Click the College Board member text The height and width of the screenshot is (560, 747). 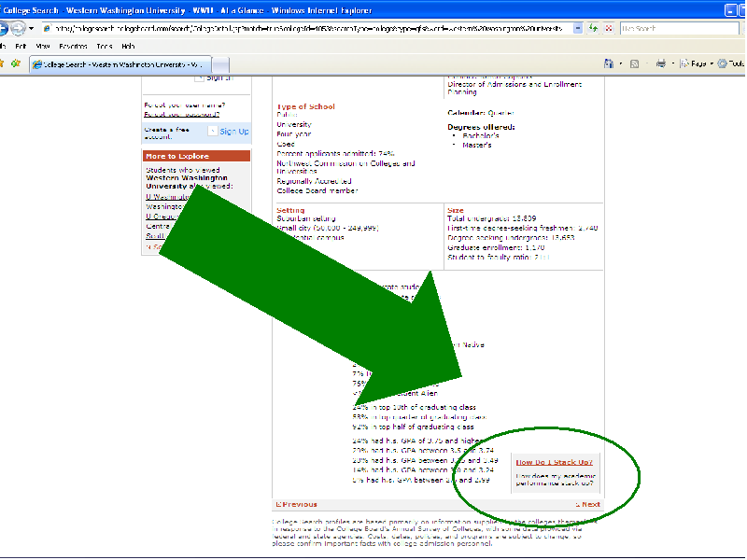317,190
